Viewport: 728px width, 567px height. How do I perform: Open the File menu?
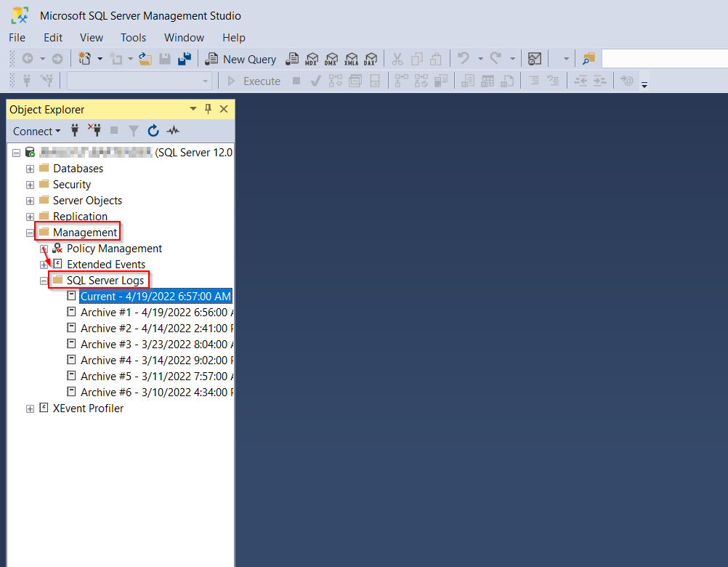17,38
